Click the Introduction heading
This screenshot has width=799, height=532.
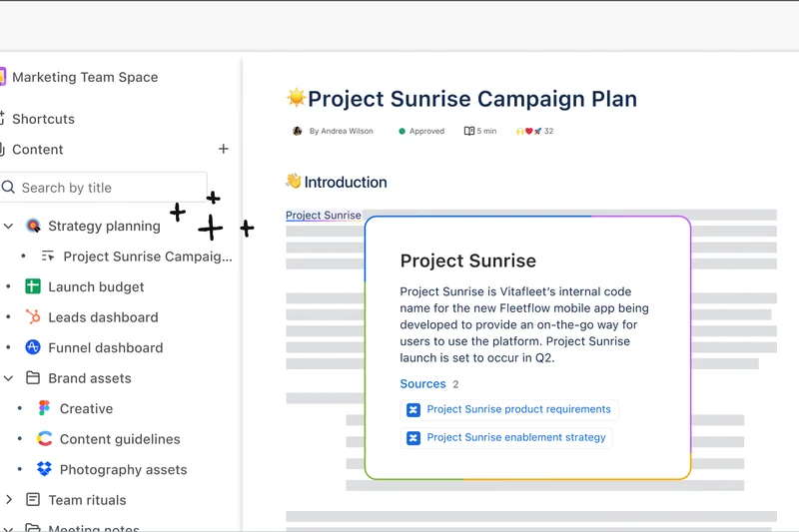(346, 182)
